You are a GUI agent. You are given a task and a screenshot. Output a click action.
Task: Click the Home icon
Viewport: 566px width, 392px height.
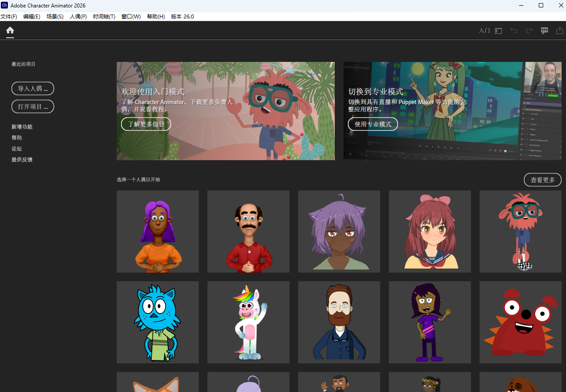point(10,30)
